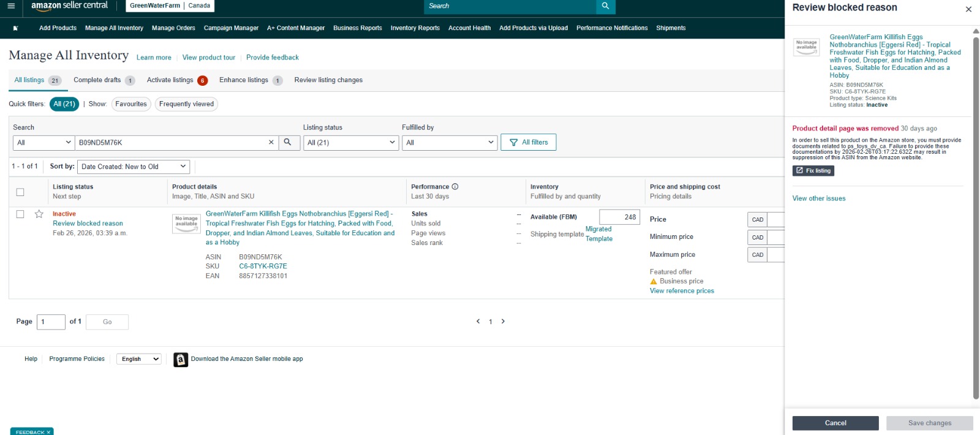Image resolution: width=980 pixels, height=435 pixels.
Task: Open View other issues link
Action: (819, 199)
